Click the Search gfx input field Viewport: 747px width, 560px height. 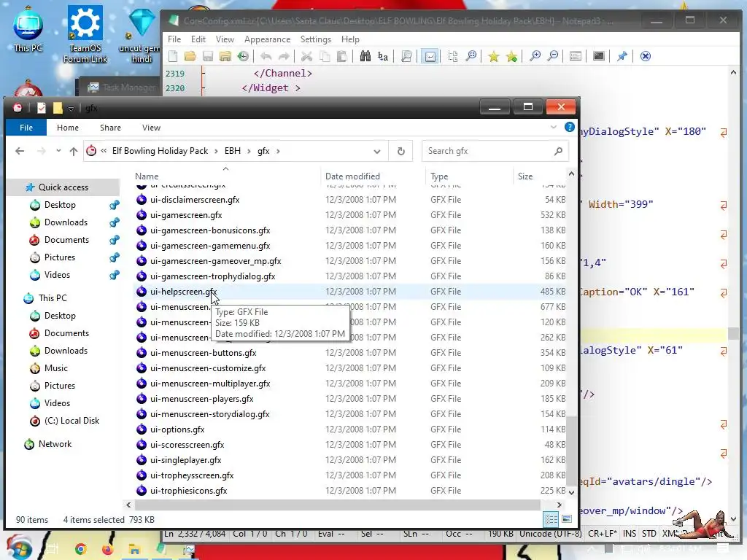tap(495, 151)
